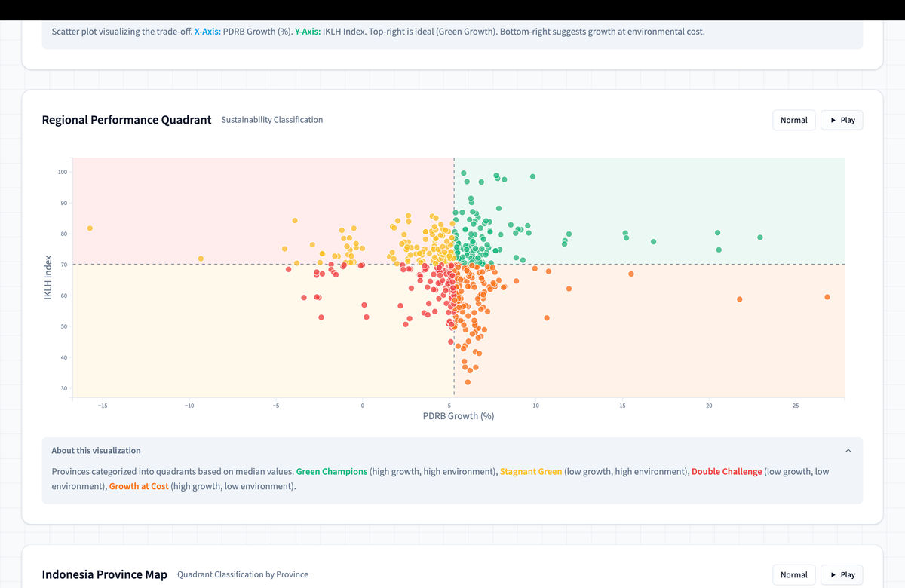Click the orange data point near 22 growth

click(740, 299)
